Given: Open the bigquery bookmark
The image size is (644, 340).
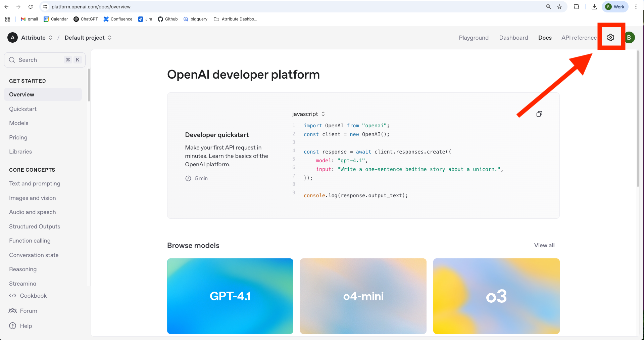Looking at the screenshot, I should 195,19.
